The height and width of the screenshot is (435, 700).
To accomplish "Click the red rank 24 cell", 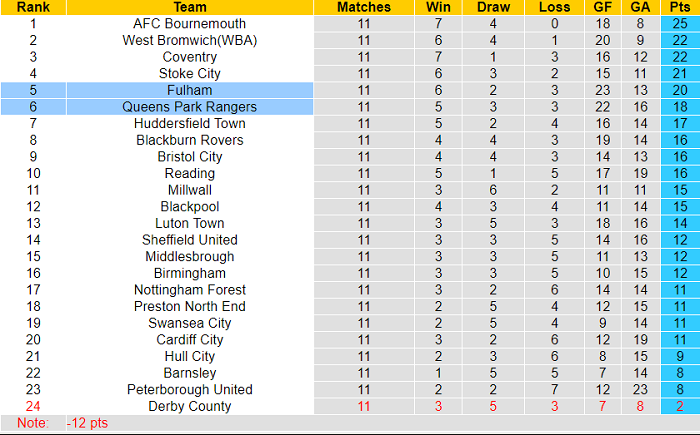I will click(33, 406).
